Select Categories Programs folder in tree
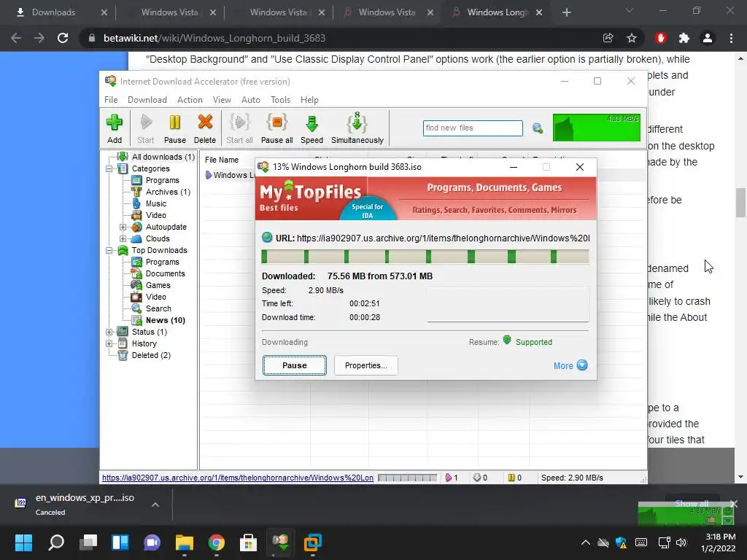The width and height of the screenshot is (747, 560). click(163, 180)
